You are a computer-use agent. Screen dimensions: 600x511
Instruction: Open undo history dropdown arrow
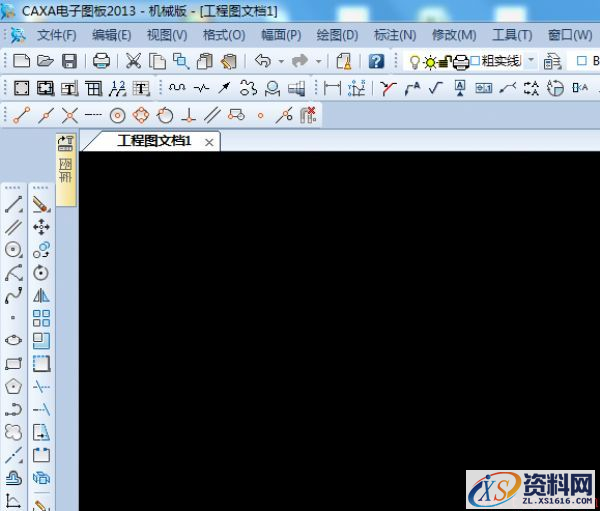pyautogui.click(x=281, y=61)
